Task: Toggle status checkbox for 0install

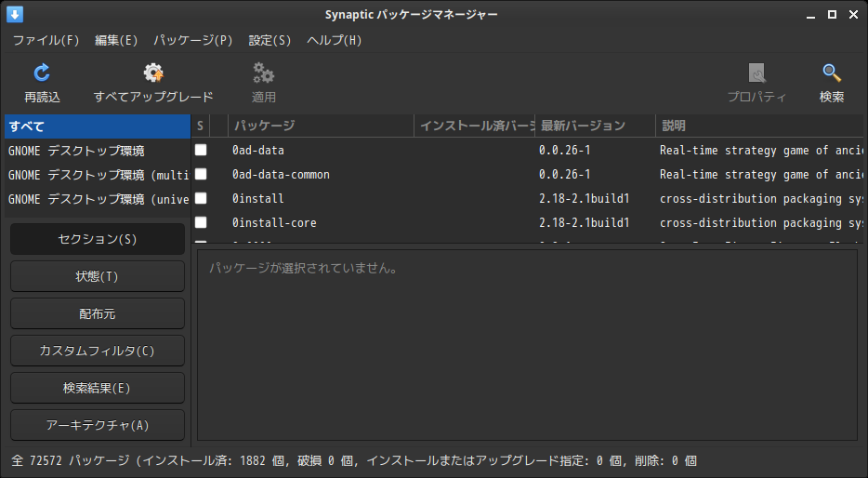Action: pyautogui.click(x=201, y=198)
